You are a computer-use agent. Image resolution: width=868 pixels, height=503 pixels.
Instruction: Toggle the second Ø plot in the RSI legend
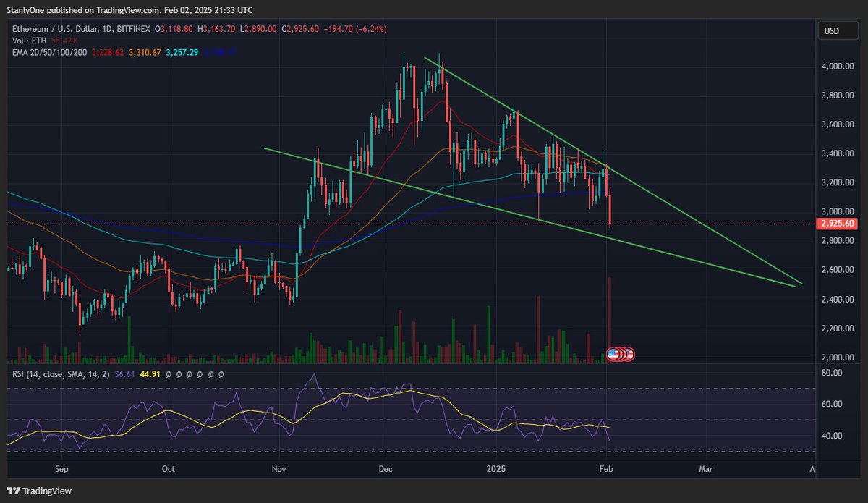(x=179, y=373)
